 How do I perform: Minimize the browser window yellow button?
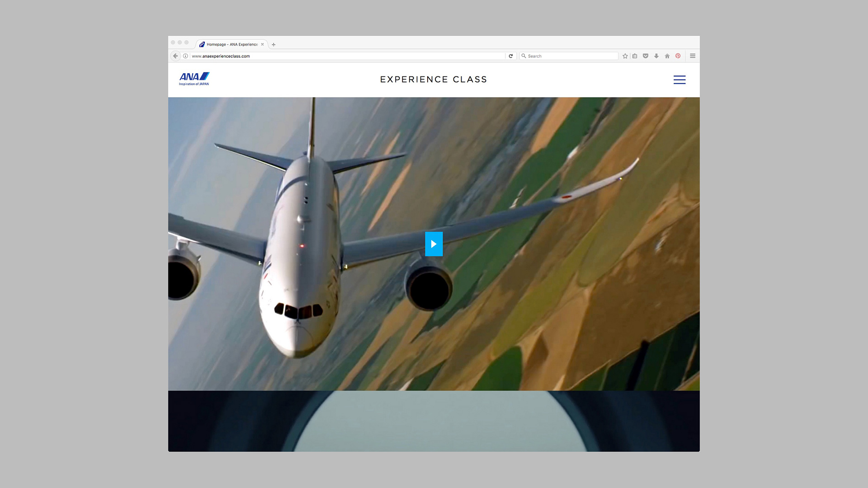click(179, 42)
